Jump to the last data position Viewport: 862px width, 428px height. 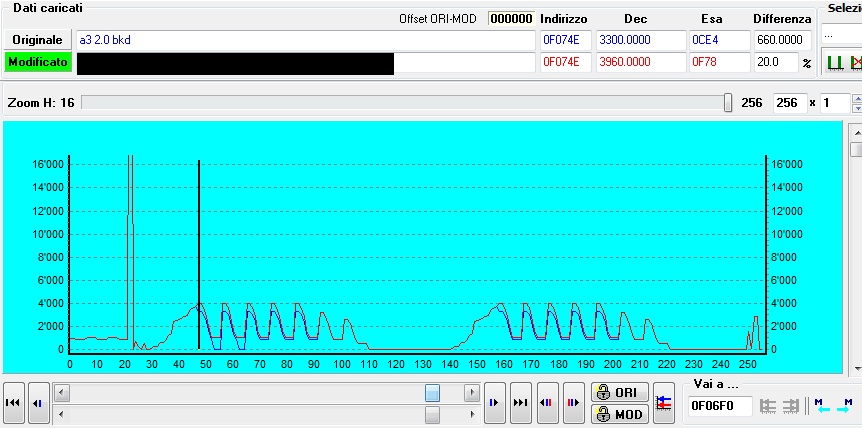(x=521, y=403)
